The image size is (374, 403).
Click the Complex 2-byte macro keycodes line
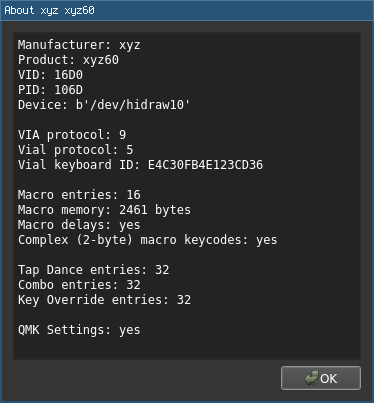(147, 240)
